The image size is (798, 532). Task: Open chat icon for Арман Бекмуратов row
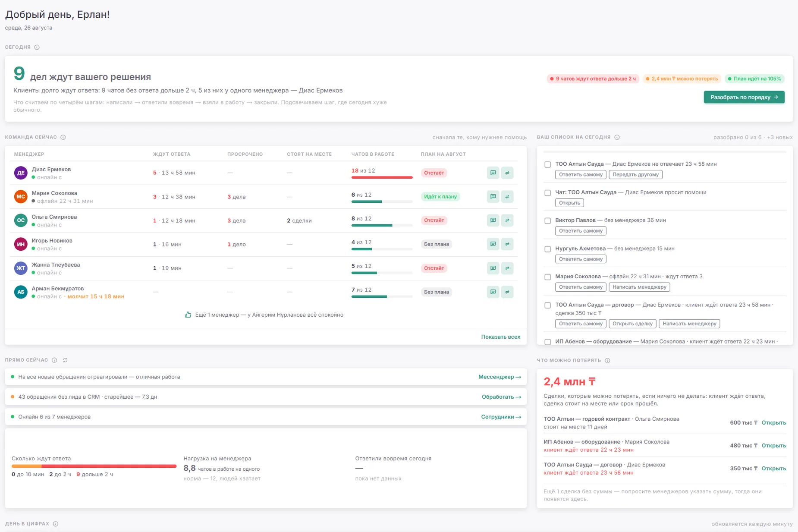coord(493,292)
